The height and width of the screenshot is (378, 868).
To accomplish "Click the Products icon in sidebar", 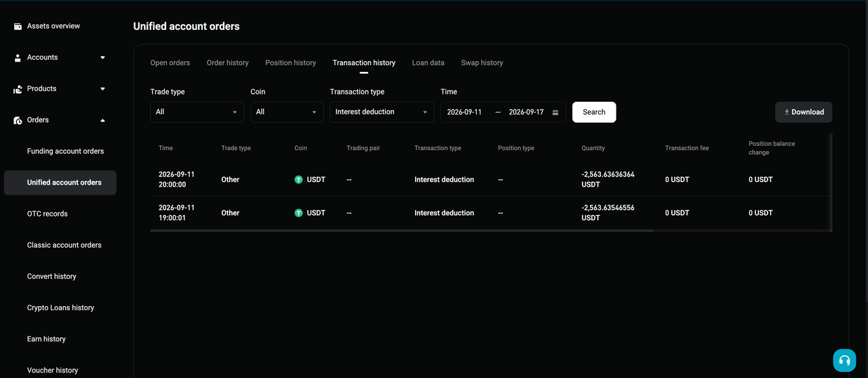I will click(18, 89).
